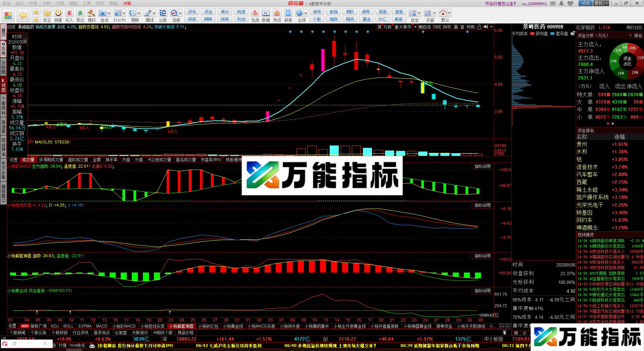Expand the 自选 favorites dropdown arrow

pyautogui.click(x=109, y=13)
